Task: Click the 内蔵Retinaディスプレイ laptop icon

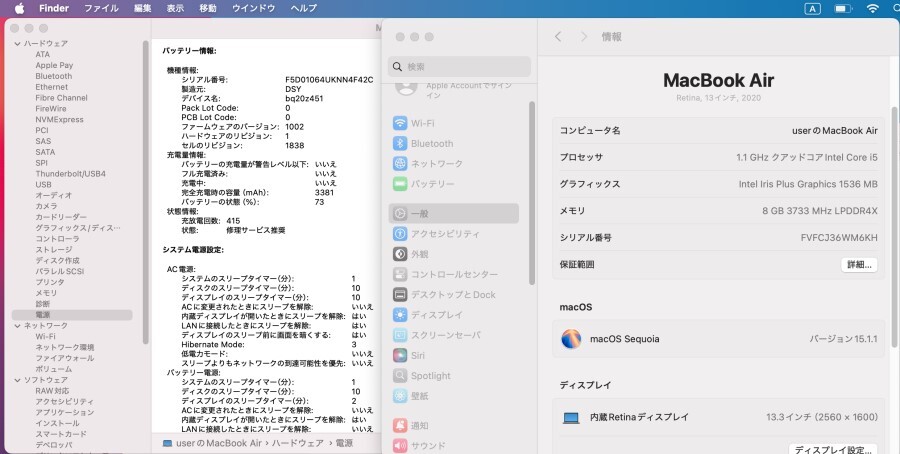Action: pyautogui.click(x=571, y=417)
